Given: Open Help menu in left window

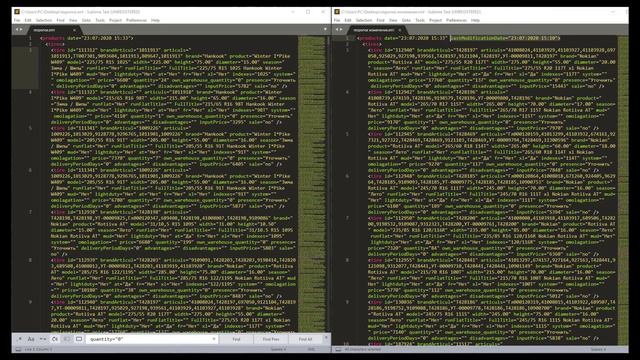Looking at the screenshot, I should click(155, 20).
